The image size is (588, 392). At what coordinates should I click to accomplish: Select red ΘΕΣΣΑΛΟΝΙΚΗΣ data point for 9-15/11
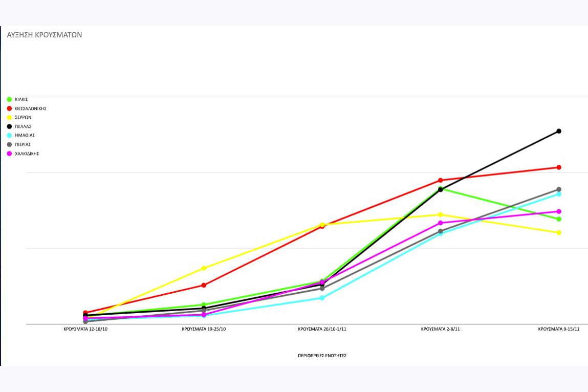559,167
